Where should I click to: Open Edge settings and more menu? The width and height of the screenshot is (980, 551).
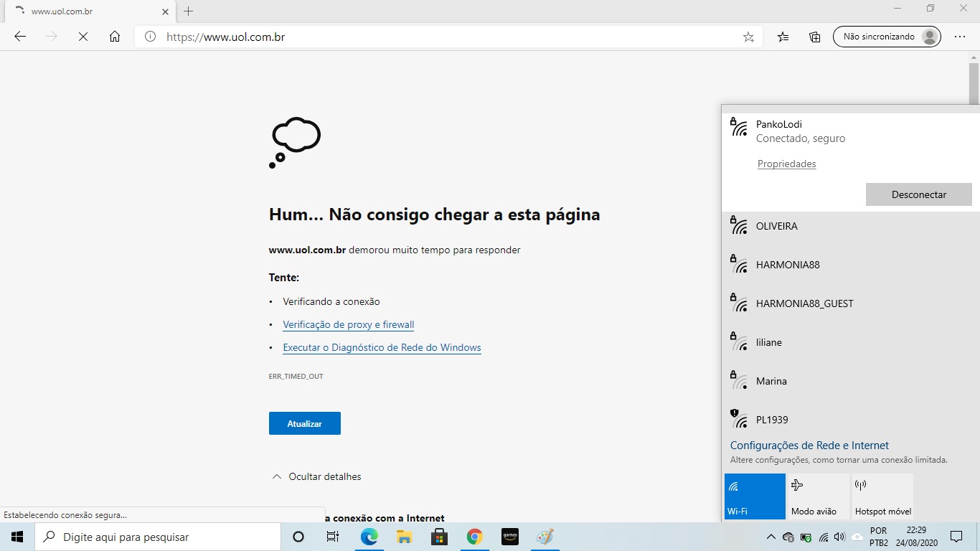(960, 37)
